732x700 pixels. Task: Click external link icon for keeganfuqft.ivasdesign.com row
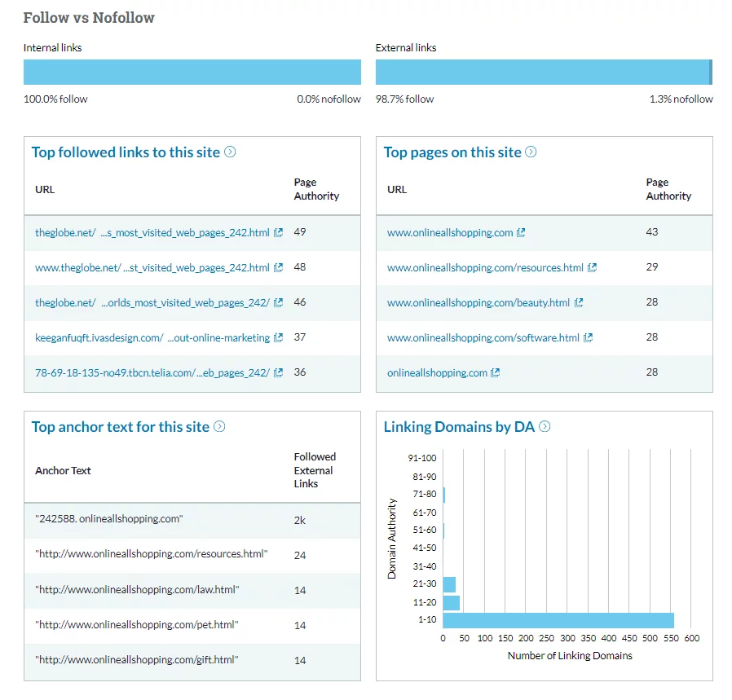point(278,337)
